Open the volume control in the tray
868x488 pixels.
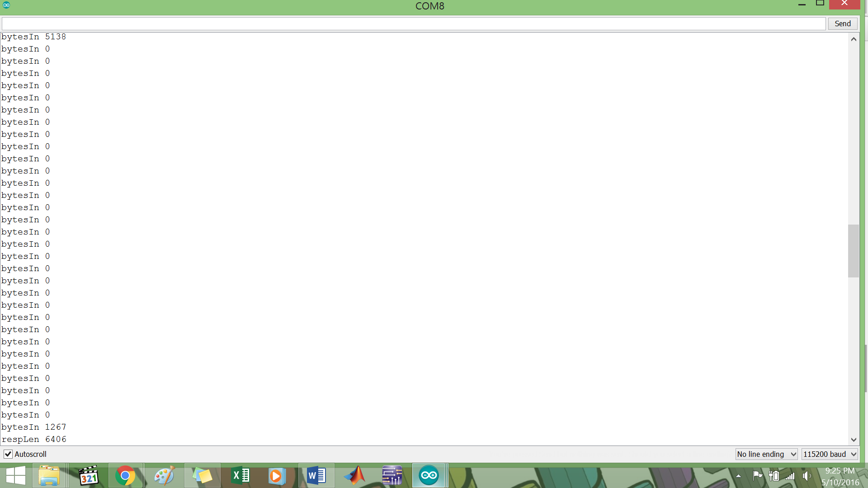pos(807,476)
